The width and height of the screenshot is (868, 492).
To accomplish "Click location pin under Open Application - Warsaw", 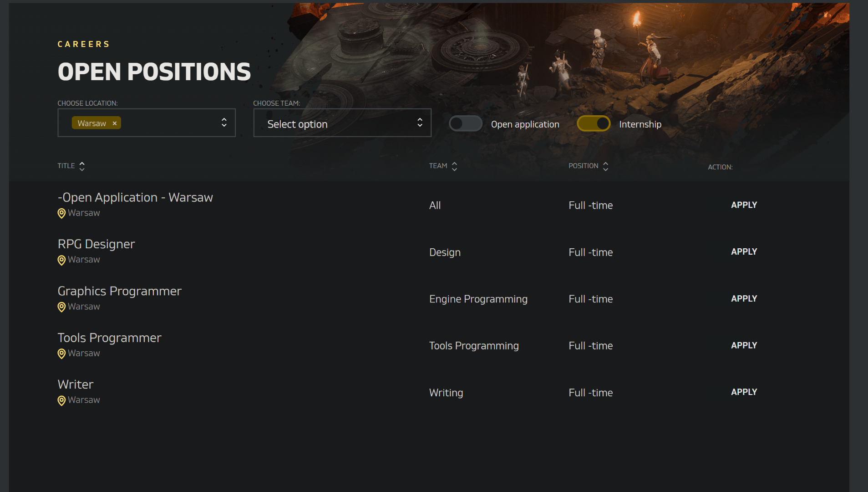I will (61, 213).
